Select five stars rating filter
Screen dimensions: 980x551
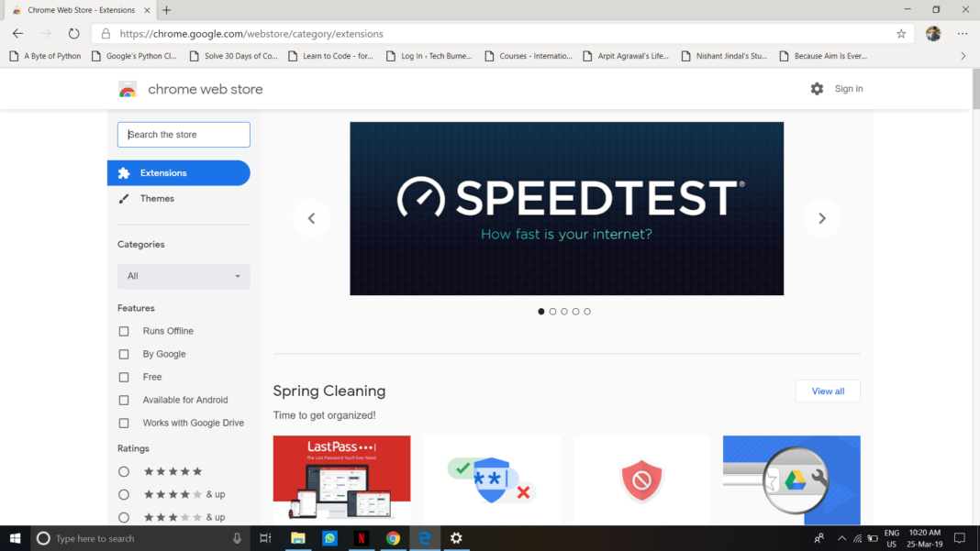(124, 471)
